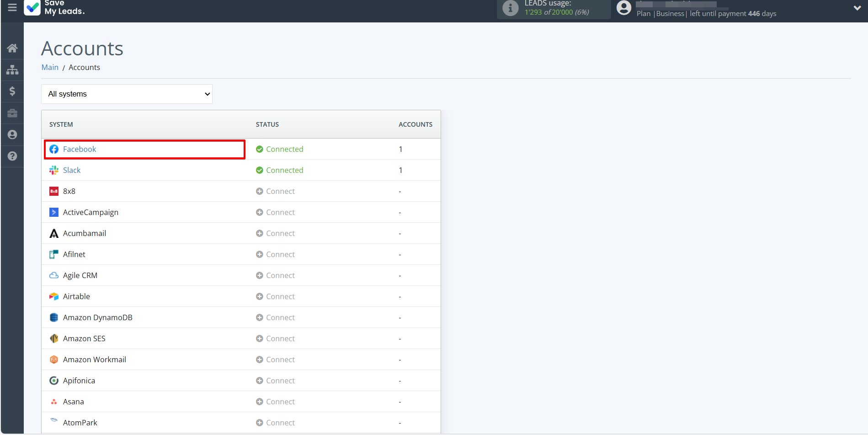The width and height of the screenshot is (868, 435).
Task: Expand the account menu chevron
Action: click(857, 8)
